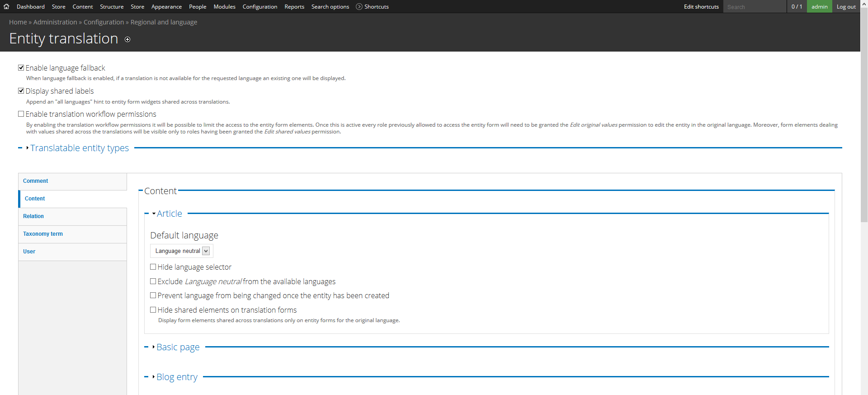This screenshot has height=395, width=868.
Task: Click the Log out link
Action: (x=846, y=6)
